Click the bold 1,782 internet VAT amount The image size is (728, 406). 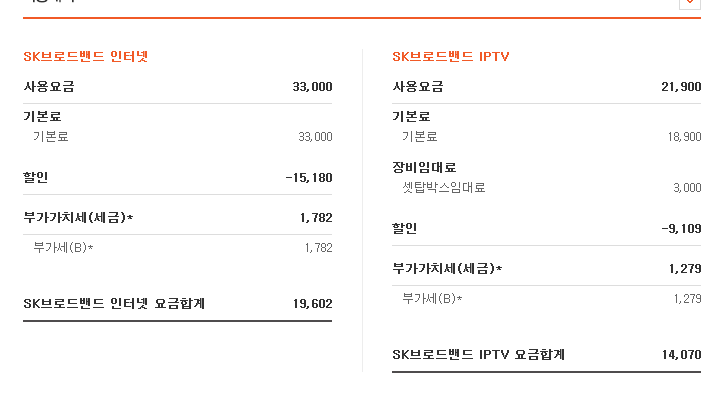(x=315, y=217)
